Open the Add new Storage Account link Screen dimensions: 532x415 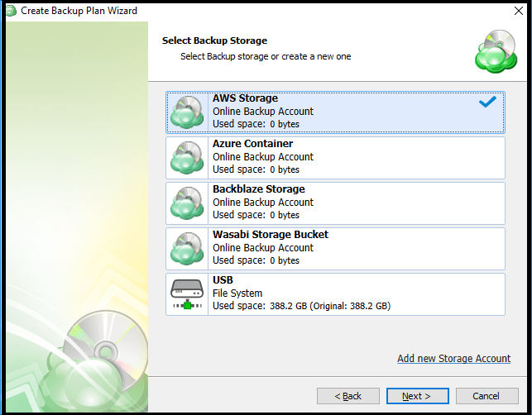(x=453, y=359)
